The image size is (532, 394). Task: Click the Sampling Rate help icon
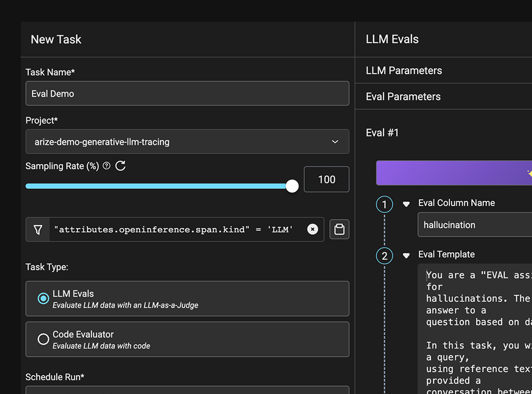click(107, 166)
